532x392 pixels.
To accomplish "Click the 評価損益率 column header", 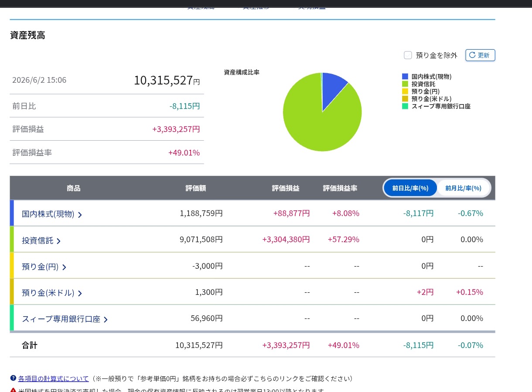I will (x=340, y=188).
